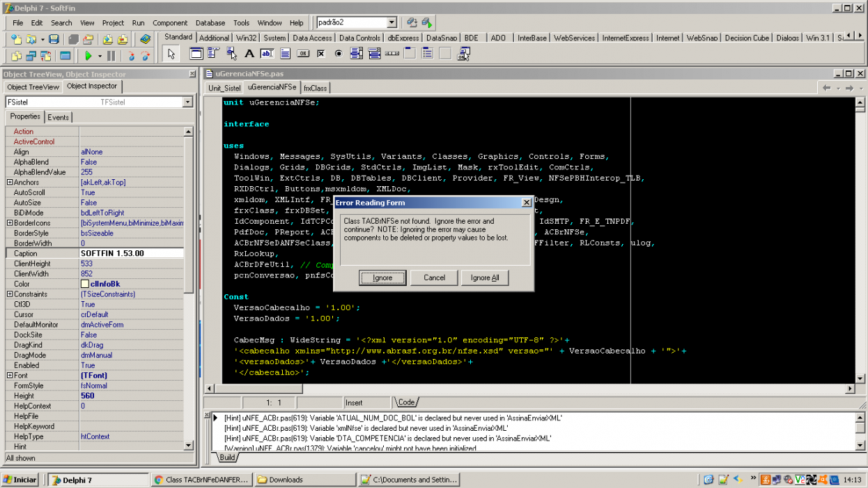The width and height of the screenshot is (868, 488).
Task: Click the editor navigate back arrow
Action: coord(827,88)
